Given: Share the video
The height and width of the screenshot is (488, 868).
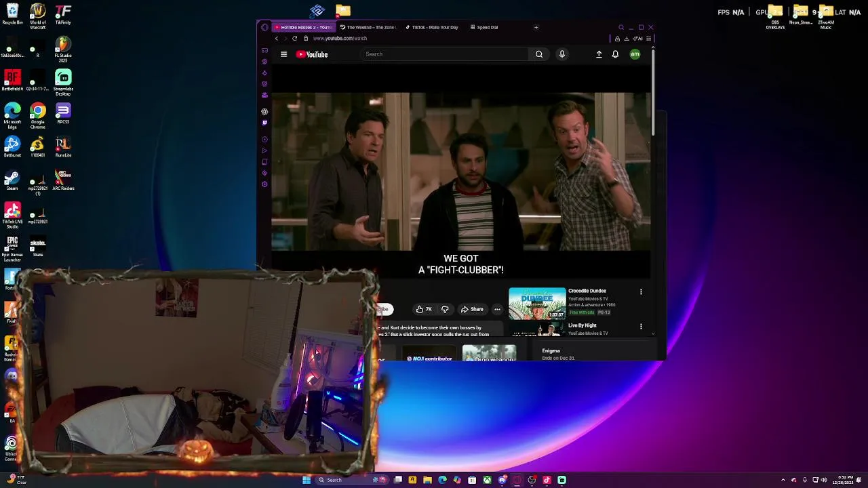Looking at the screenshot, I should tap(472, 309).
